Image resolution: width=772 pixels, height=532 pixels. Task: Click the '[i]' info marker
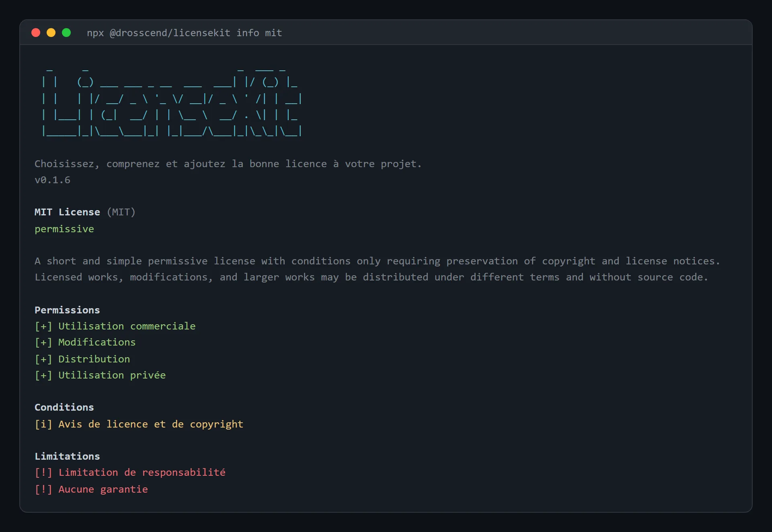(43, 424)
